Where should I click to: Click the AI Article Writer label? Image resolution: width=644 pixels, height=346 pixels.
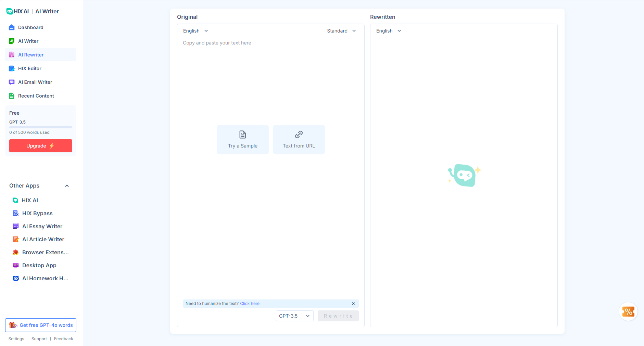coord(43,239)
